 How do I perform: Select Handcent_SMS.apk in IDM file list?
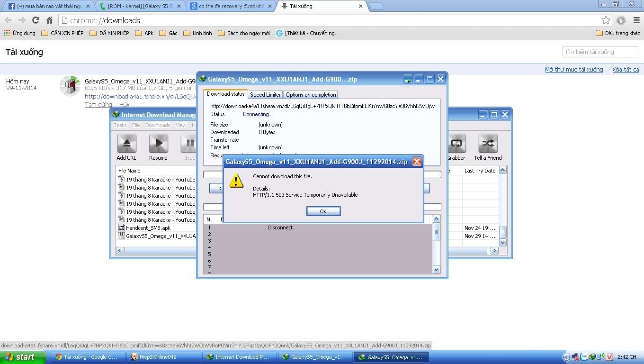(x=148, y=228)
